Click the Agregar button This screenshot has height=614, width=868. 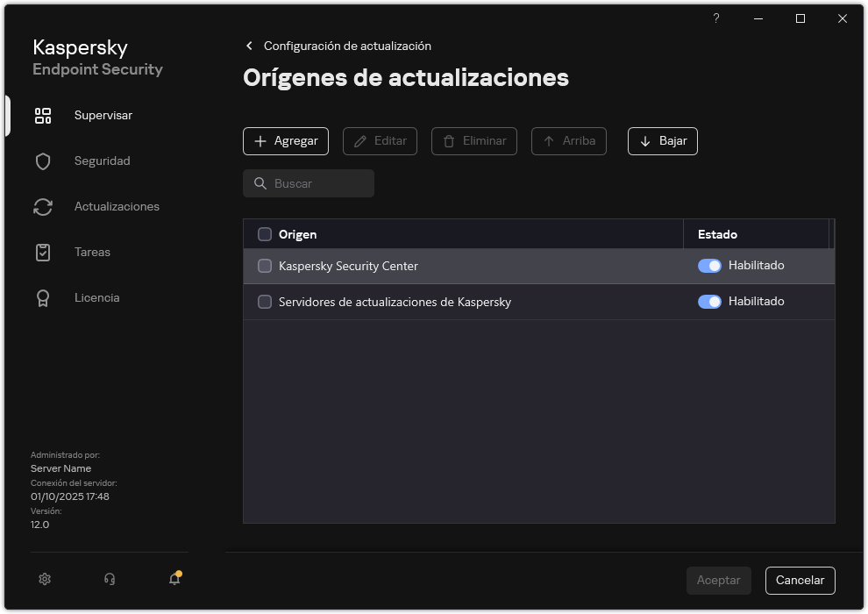(285, 141)
